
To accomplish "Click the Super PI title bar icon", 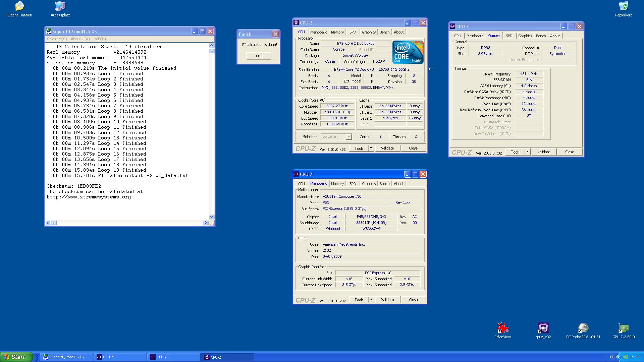I will tap(49, 31).
